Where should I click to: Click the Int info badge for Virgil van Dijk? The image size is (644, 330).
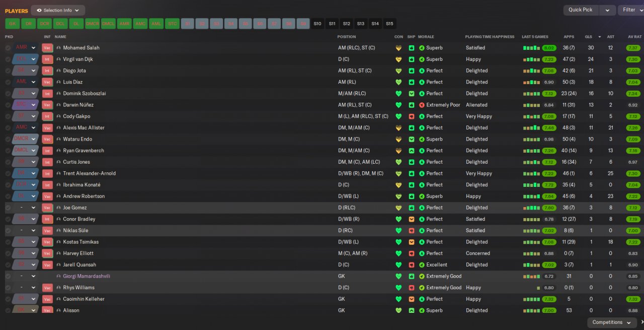tap(47, 59)
